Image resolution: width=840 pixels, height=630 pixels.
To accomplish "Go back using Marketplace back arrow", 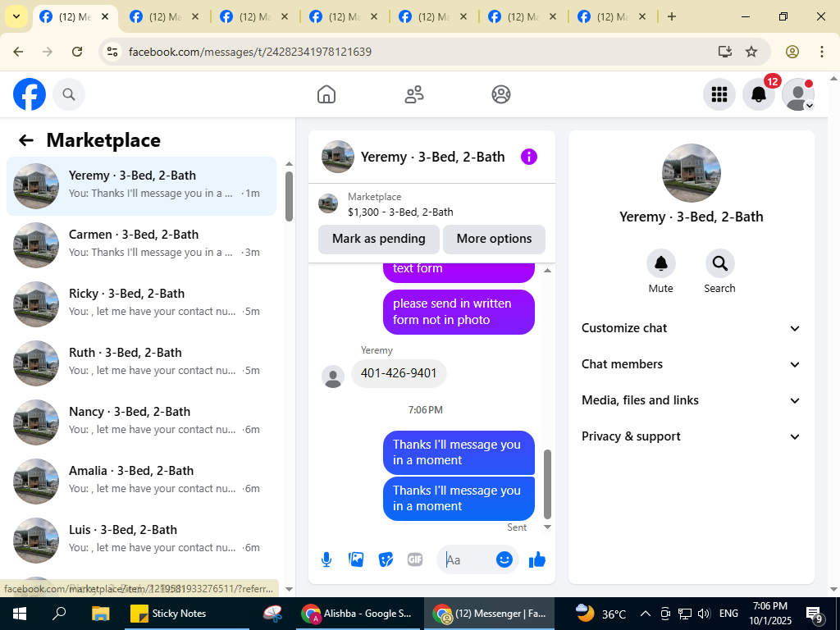I will pos(25,140).
